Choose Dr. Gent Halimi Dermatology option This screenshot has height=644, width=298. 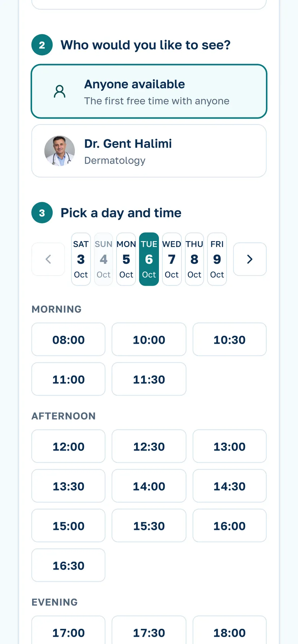[149, 151]
